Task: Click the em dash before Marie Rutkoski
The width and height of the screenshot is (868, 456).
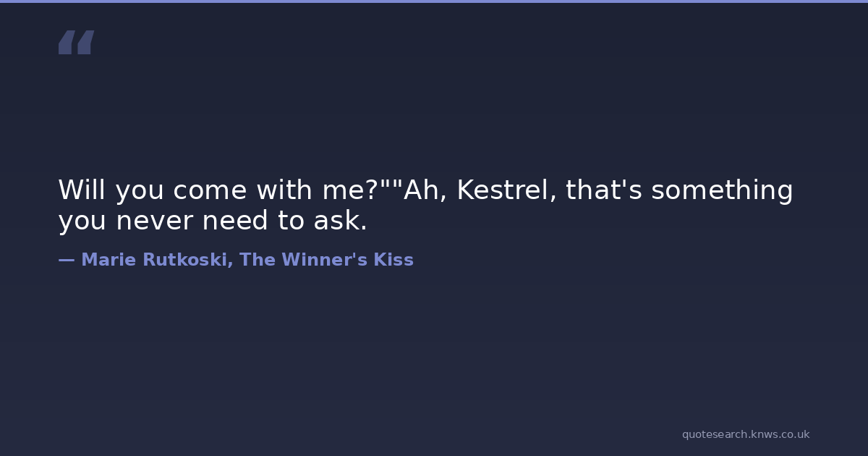Action: pos(67,260)
